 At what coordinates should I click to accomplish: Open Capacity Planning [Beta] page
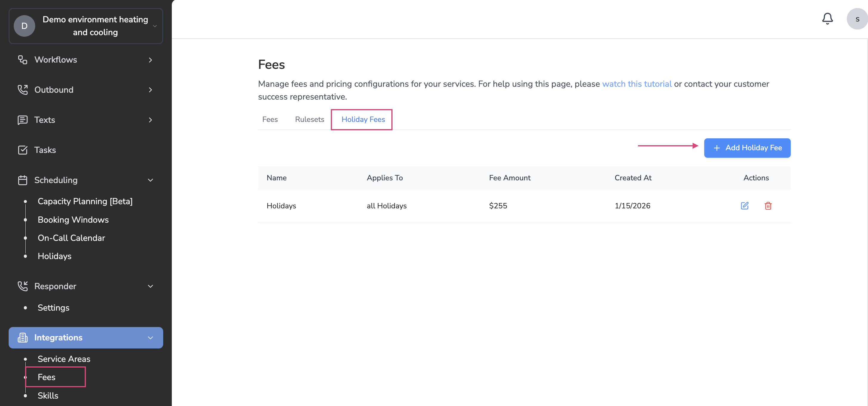85,201
